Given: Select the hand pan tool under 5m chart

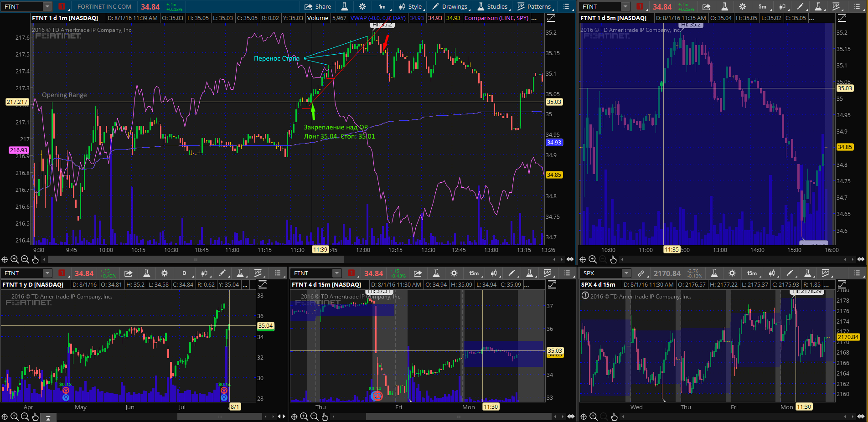Looking at the screenshot, I should click(613, 259).
